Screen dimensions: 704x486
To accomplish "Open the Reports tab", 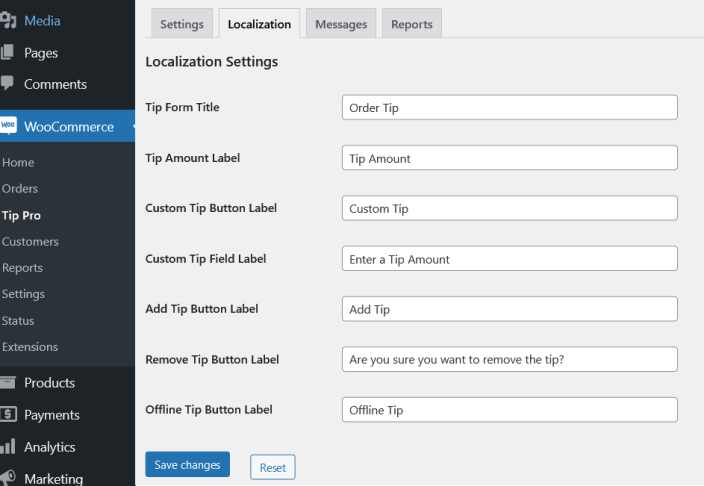I will [411, 24].
